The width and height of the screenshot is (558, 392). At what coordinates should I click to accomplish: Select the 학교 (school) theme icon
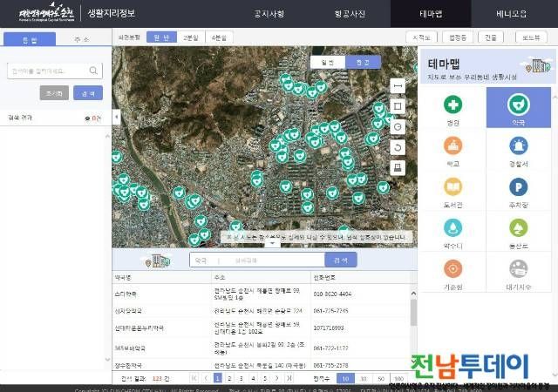(x=453, y=148)
